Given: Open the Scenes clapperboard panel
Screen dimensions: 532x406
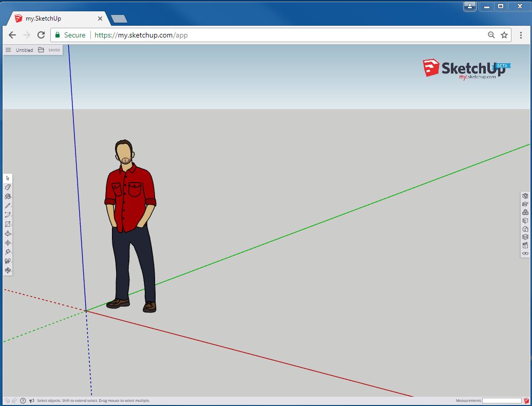Looking at the screenshot, I should pos(525,245).
